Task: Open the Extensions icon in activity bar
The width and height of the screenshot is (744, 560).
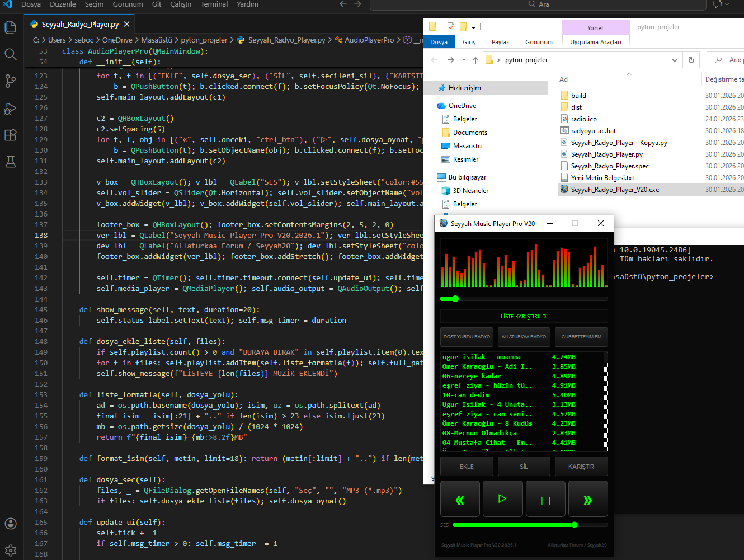Action: click(11, 135)
